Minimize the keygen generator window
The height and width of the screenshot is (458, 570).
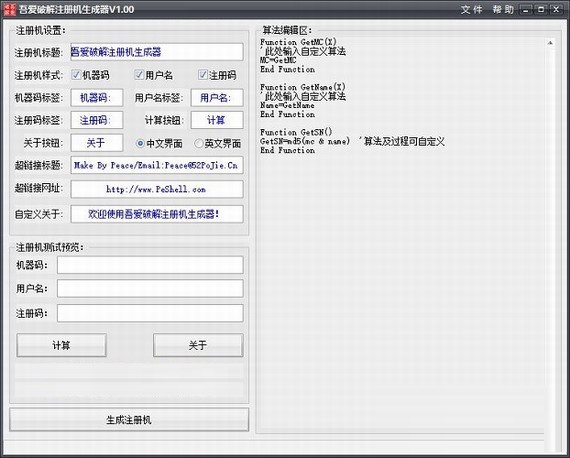pyautogui.click(x=526, y=10)
